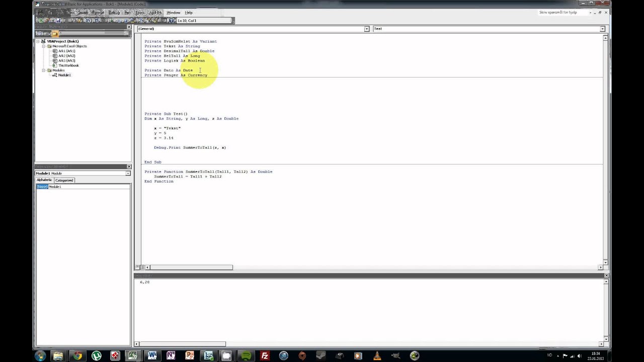Click the code window horizontal scrollbar thumb
Viewport: 644px width, 362px height.
point(192,267)
